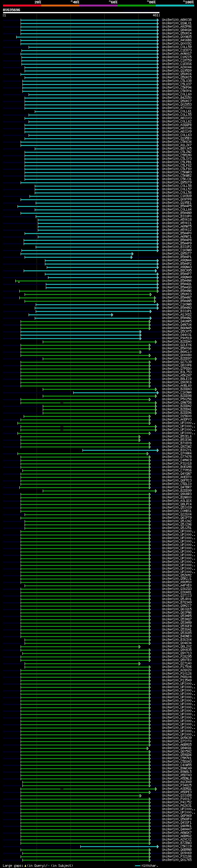The width and height of the screenshot is (197, 868).
Task: Select hit label UniRef100_B3XZY1
Action: tap(177, 450)
